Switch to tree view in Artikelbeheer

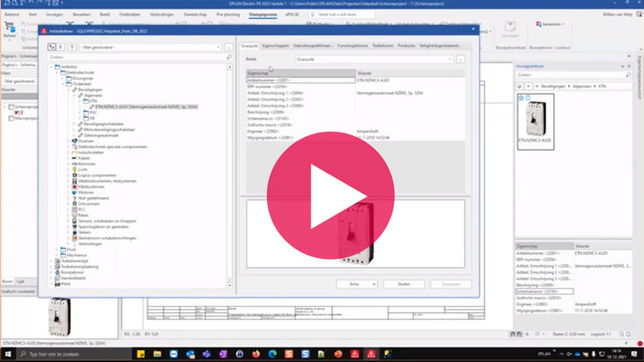(51, 47)
